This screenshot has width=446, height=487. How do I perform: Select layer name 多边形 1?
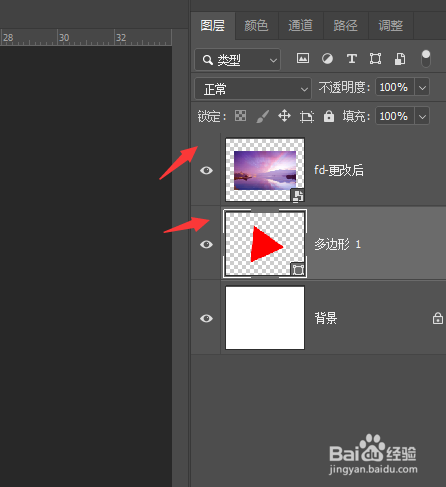point(337,244)
